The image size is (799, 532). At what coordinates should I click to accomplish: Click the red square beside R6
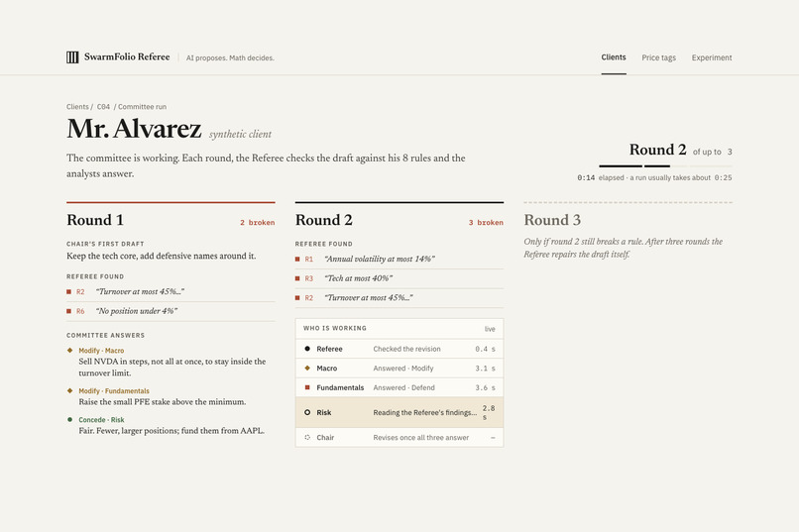click(x=68, y=311)
